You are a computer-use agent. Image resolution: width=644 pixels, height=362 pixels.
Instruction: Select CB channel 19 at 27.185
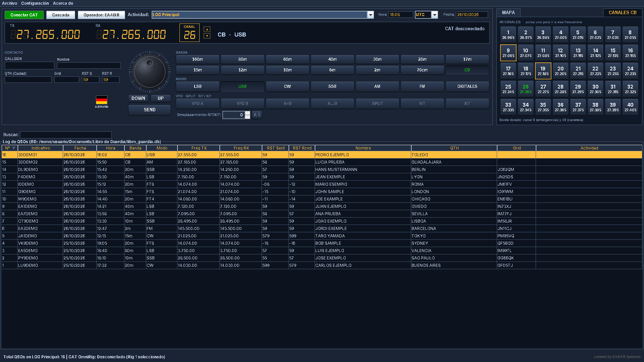coord(543,71)
